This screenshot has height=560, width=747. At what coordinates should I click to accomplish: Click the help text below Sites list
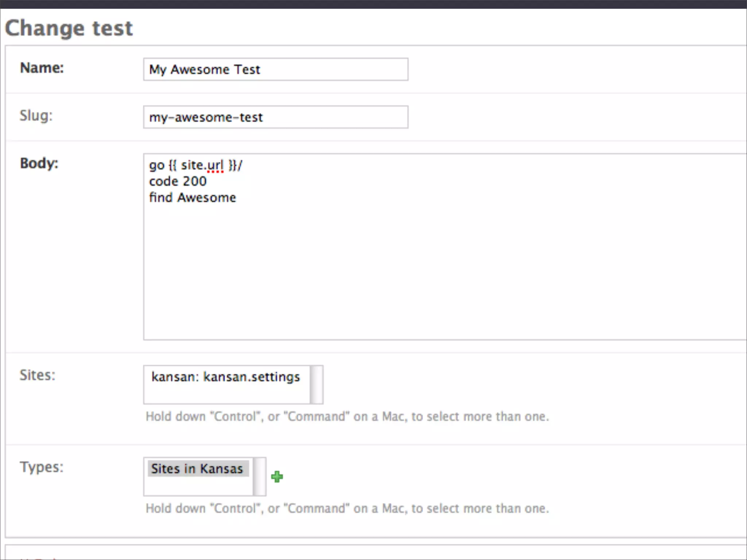(x=347, y=416)
